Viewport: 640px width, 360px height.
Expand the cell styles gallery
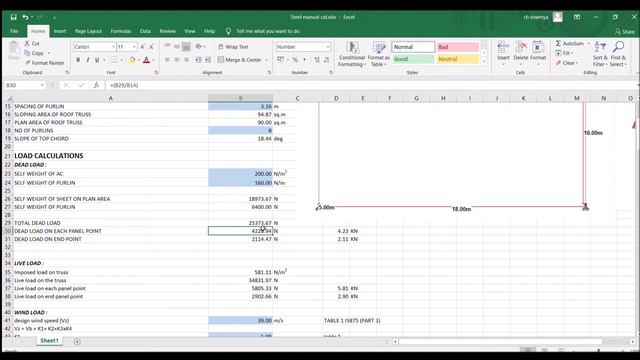(x=484, y=62)
